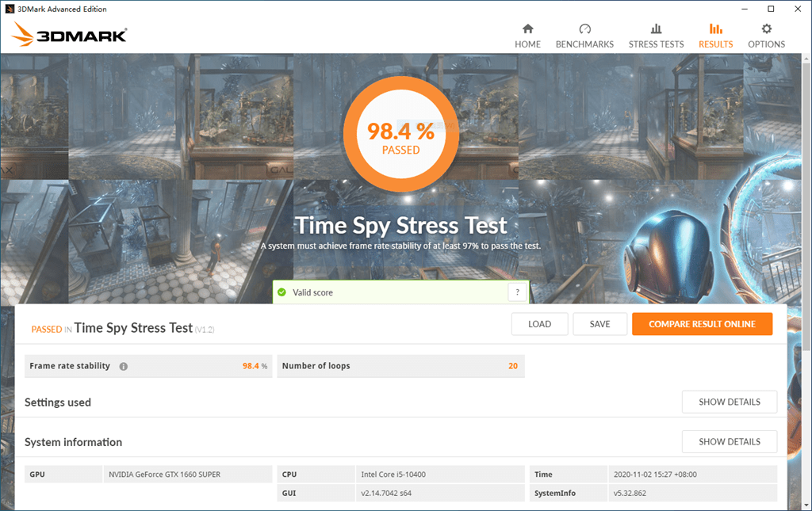
Task: Show details for System information
Action: (x=730, y=442)
